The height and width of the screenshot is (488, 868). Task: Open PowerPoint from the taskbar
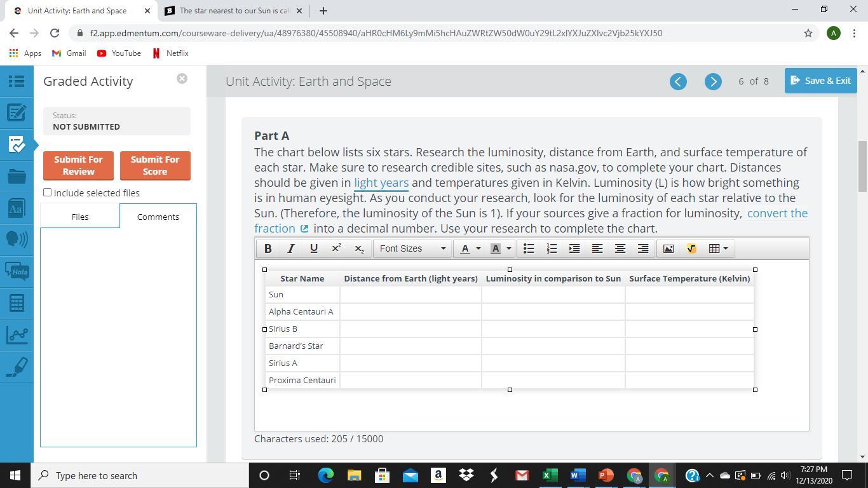click(606, 475)
